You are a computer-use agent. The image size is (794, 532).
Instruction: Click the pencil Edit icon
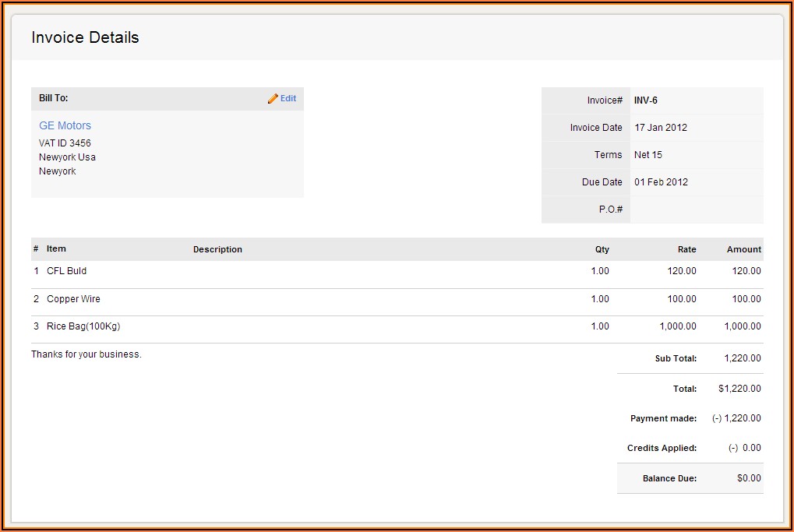[x=273, y=98]
